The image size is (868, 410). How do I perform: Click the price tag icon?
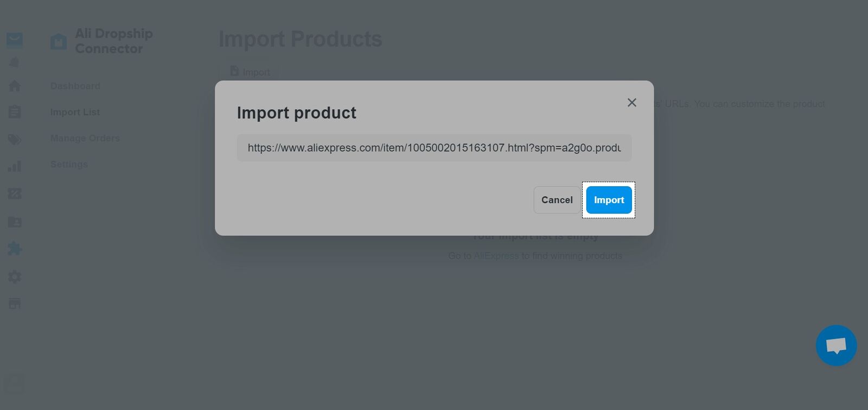[x=14, y=139]
